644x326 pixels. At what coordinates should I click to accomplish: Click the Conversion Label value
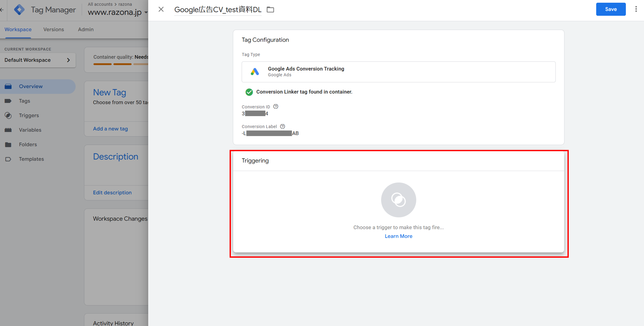click(x=270, y=133)
